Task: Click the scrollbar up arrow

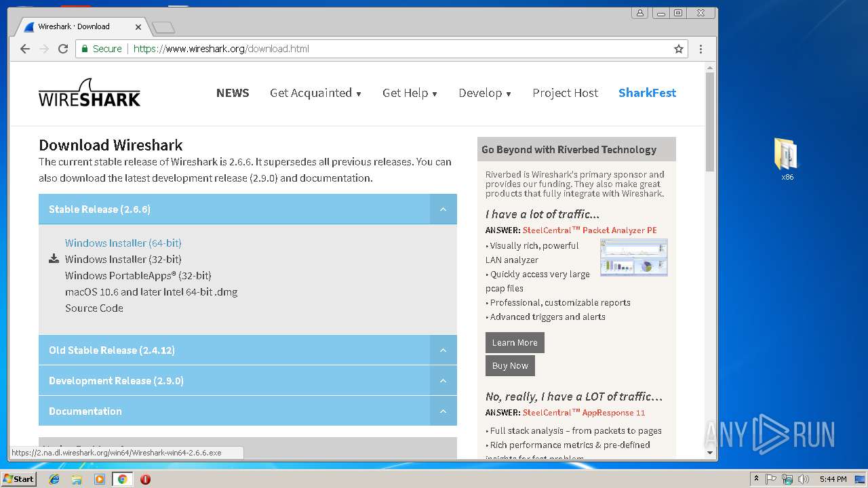Action: [x=710, y=68]
